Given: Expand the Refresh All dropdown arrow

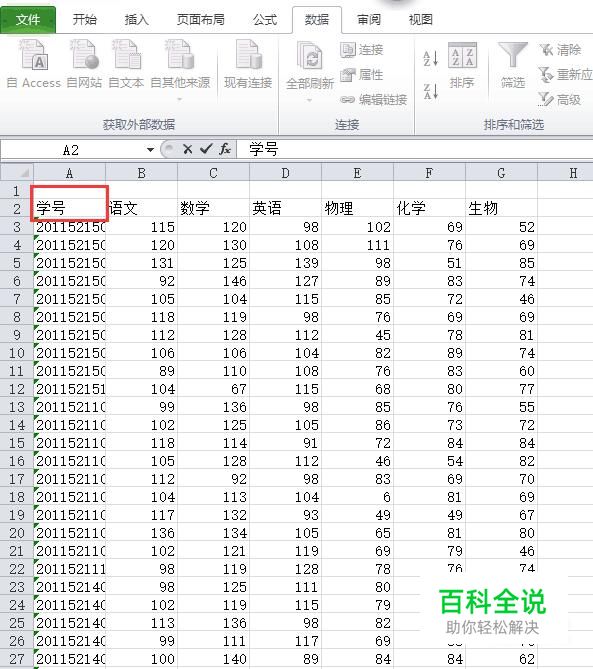Looking at the screenshot, I should 310,101.
